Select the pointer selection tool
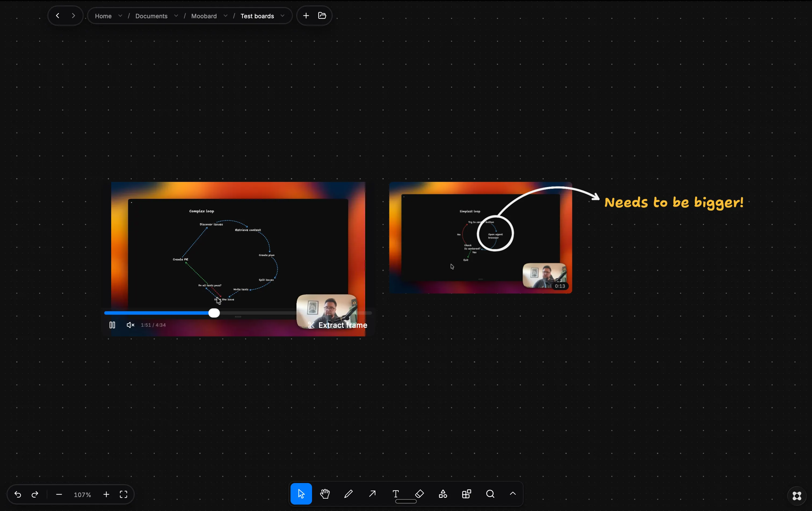Screen dimensions: 812x511 (301, 494)
